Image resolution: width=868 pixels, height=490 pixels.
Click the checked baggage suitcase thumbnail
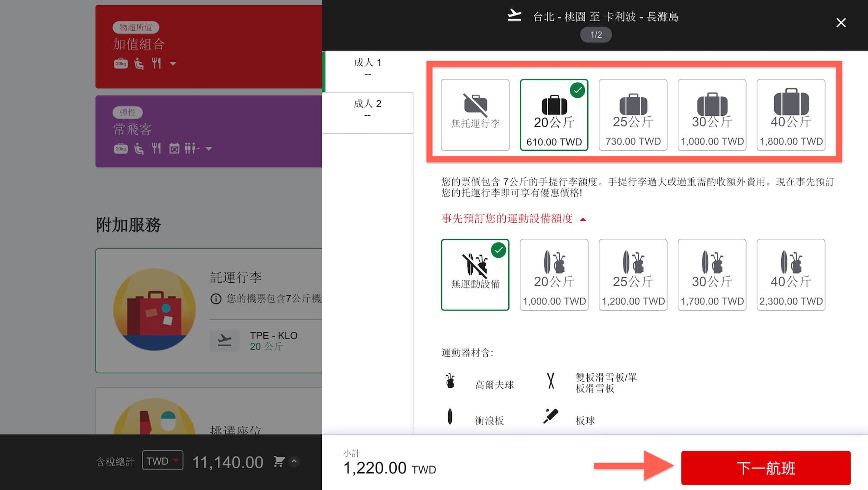click(154, 310)
